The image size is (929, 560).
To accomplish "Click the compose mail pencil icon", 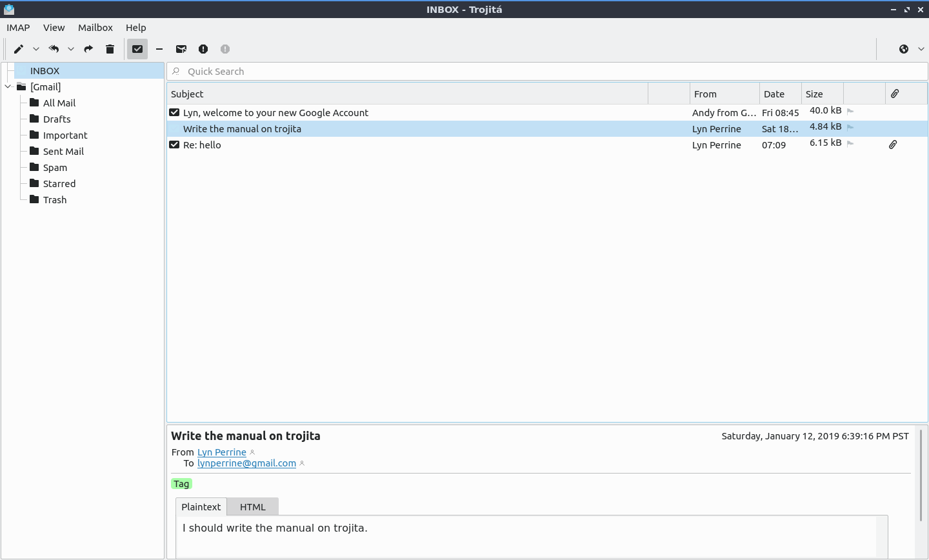I will (x=19, y=49).
